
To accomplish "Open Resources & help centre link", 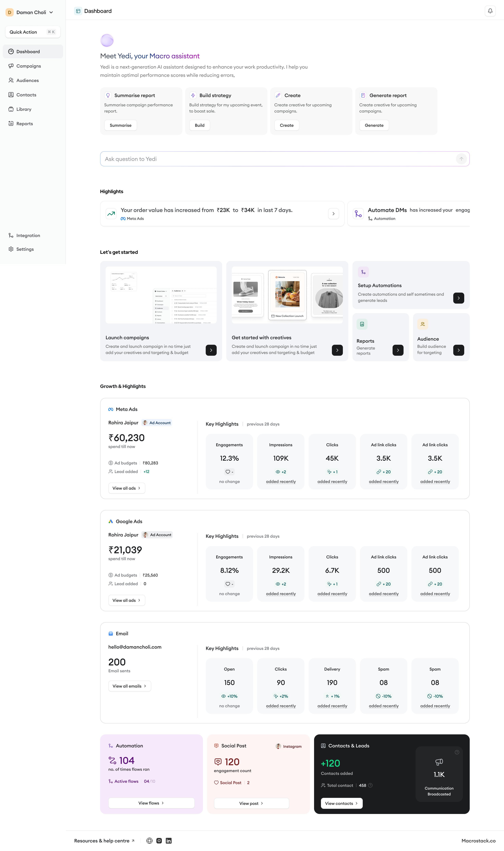I will (104, 841).
